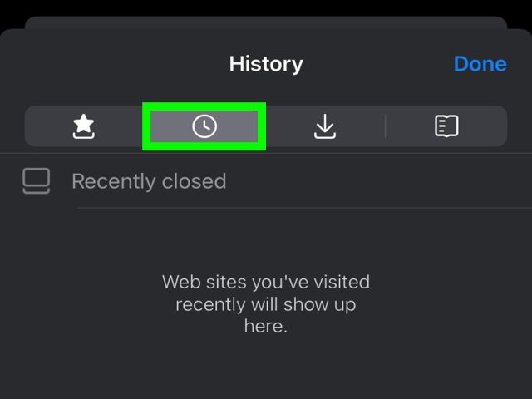Click the word "here." in the message
This screenshot has height=399, width=532.
(266, 326)
